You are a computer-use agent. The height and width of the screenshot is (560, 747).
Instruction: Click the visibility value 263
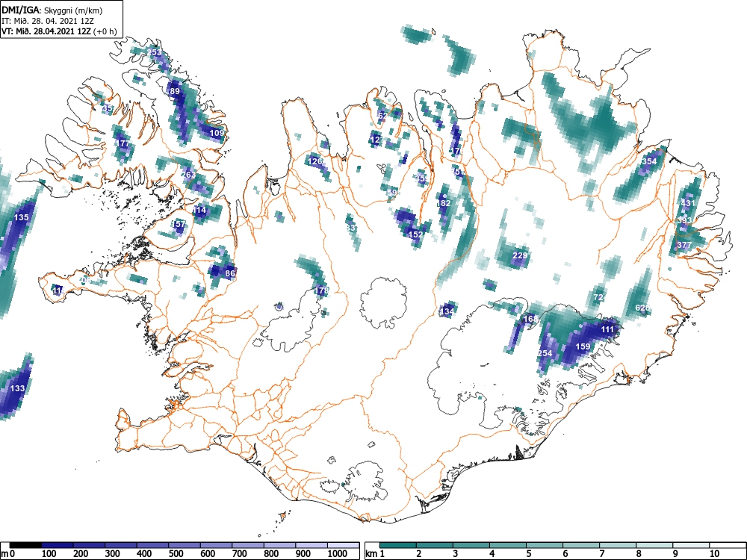click(x=189, y=175)
